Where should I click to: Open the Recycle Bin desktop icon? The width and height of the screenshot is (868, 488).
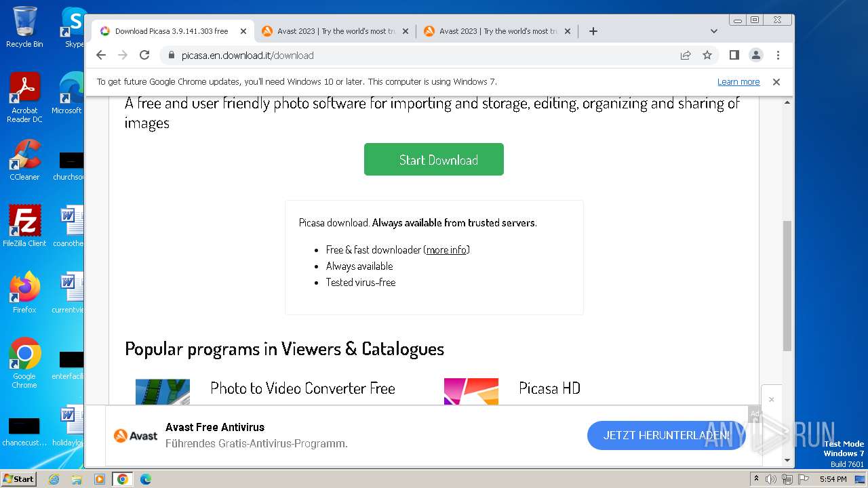[24, 27]
